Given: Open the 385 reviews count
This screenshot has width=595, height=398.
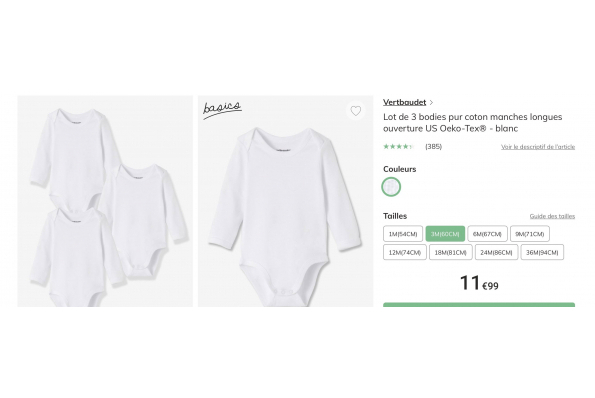Looking at the screenshot, I should click(433, 146).
